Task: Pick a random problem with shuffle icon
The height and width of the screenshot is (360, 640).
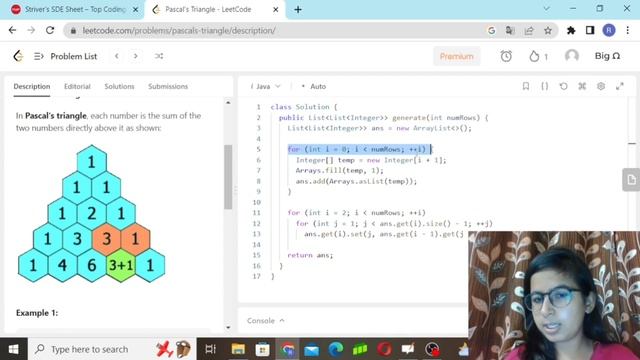Action: (159, 56)
